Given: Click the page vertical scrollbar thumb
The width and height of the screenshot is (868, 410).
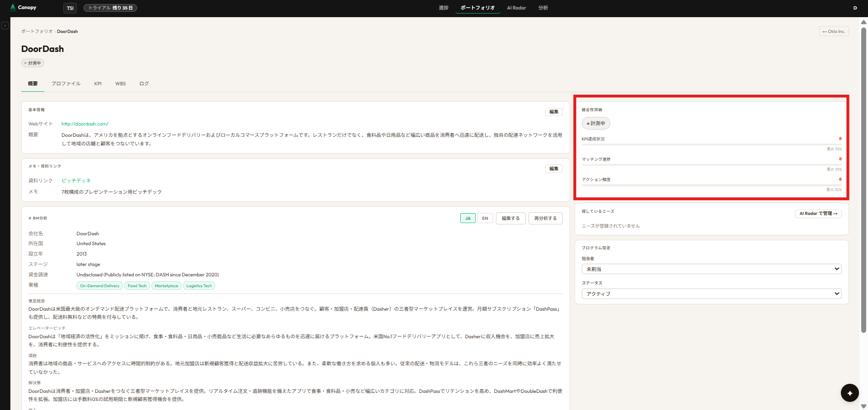Looking at the screenshot, I should pyautogui.click(x=863, y=180).
